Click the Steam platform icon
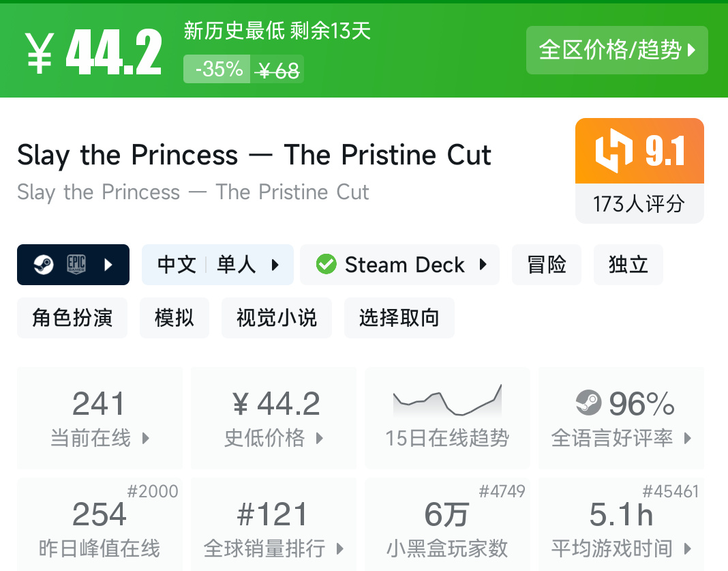 point(44,265)
